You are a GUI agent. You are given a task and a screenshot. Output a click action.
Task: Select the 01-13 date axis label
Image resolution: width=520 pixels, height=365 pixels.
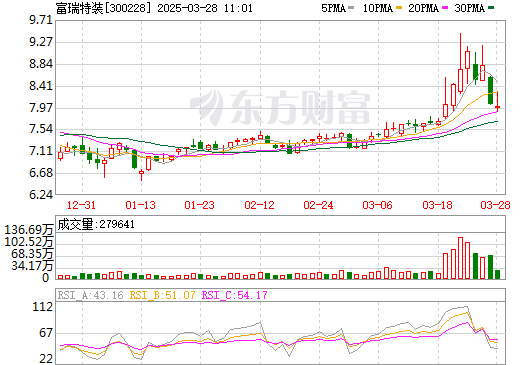(140, 205)
